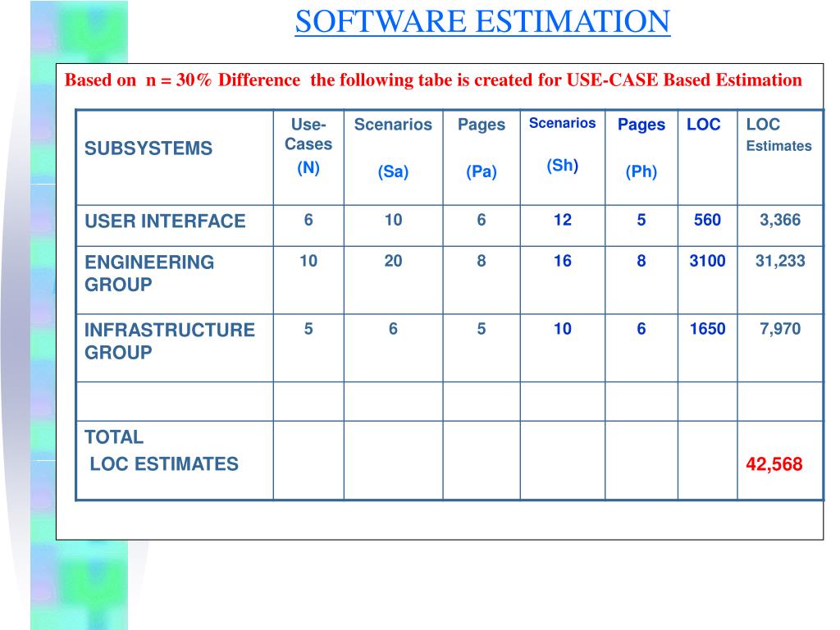The width and height of the screenshot is (840, 630).
Task: Click the LOC estimate 3,366
Action: tap(780, 220)
